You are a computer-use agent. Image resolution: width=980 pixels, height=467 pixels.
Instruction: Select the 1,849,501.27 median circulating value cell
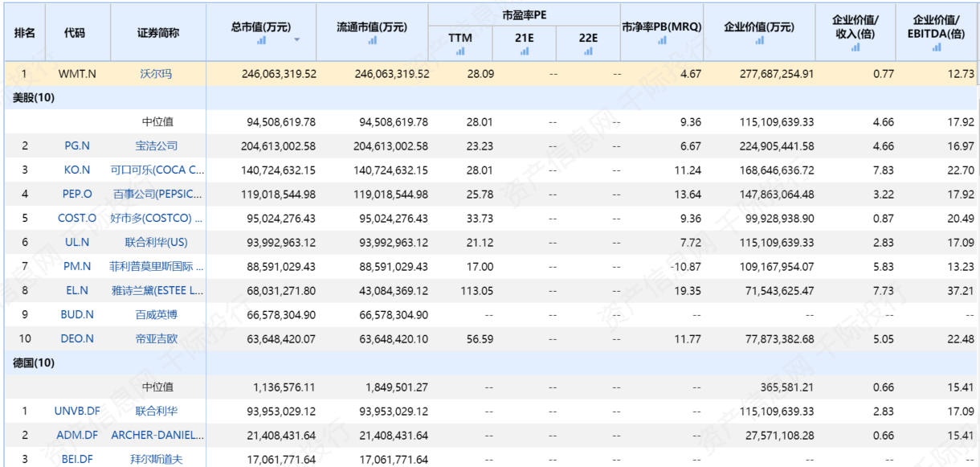coord(394,387)
